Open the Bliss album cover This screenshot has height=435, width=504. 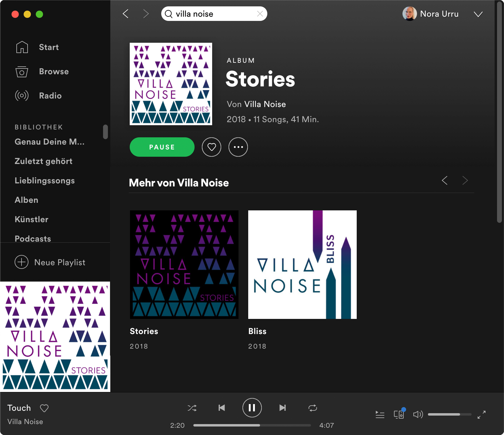(302, 264)
